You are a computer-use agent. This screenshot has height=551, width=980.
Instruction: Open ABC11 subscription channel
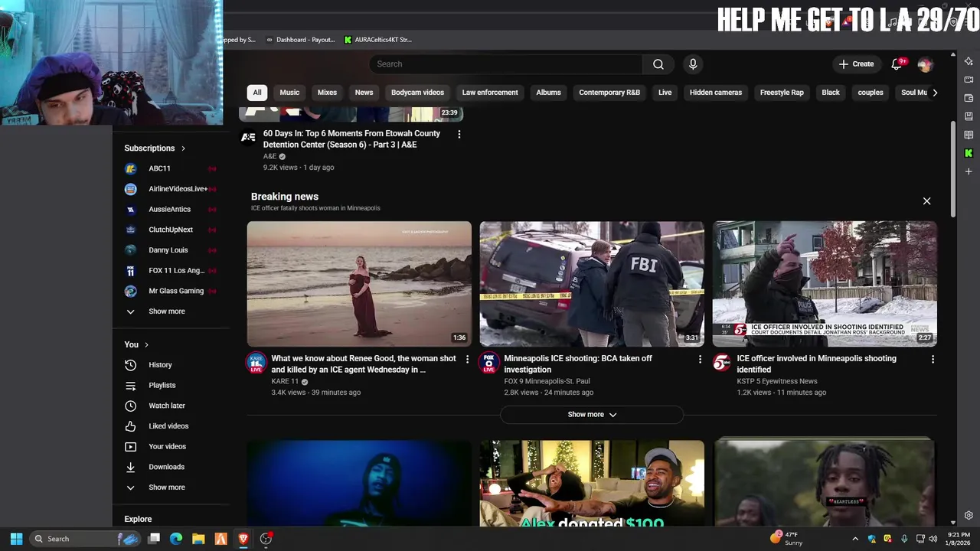tap(171, 168)
